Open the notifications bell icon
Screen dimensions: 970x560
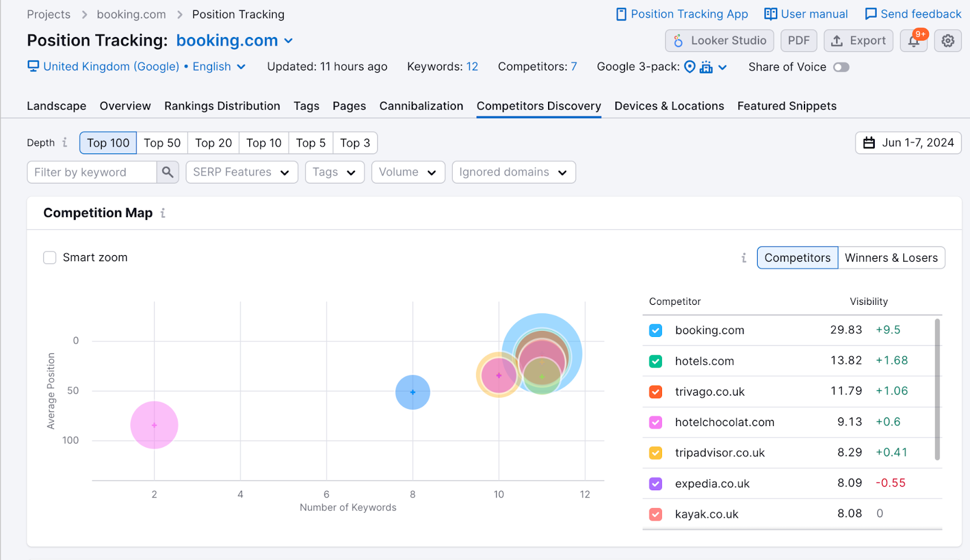tap(914, 41)
